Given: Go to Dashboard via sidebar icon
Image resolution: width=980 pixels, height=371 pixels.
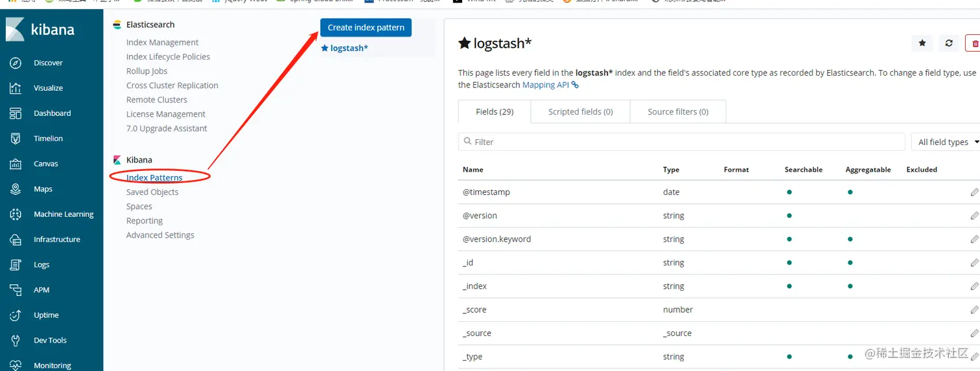Looking at the screenshot, I should [x=16, y=113].
